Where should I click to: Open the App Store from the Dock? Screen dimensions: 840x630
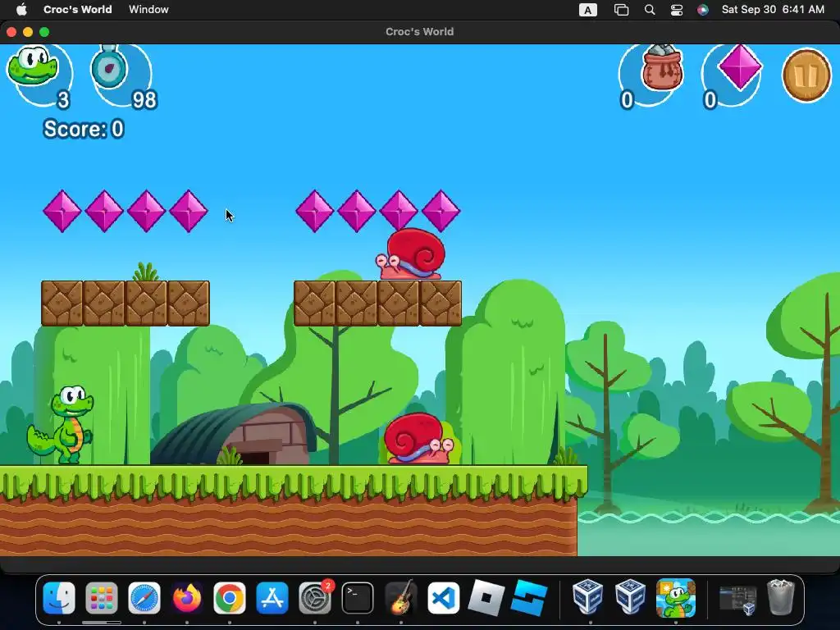click(272, 597)
